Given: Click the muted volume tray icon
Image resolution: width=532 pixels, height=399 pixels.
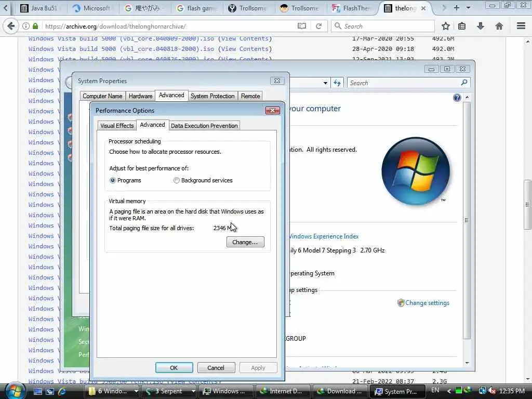Looking at the screenshot, I should point(491,391).
